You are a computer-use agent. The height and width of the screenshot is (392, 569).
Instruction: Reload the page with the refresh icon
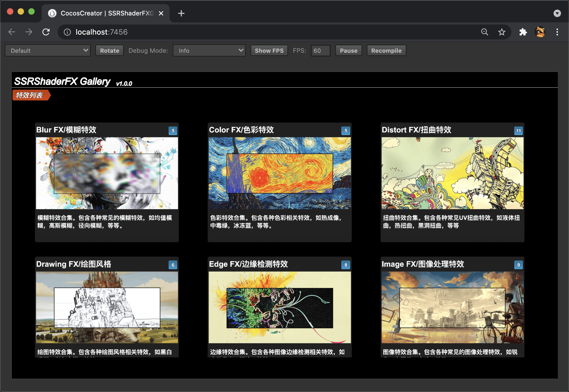46,32
